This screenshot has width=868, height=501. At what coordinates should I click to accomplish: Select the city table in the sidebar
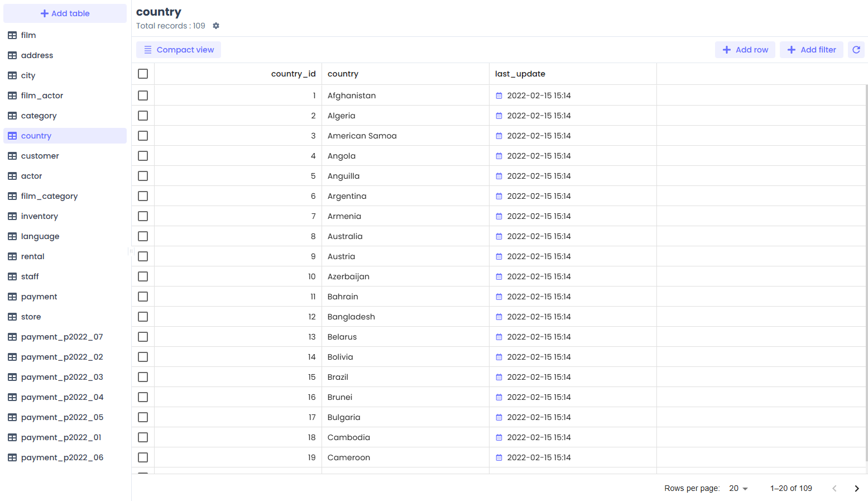28,75
